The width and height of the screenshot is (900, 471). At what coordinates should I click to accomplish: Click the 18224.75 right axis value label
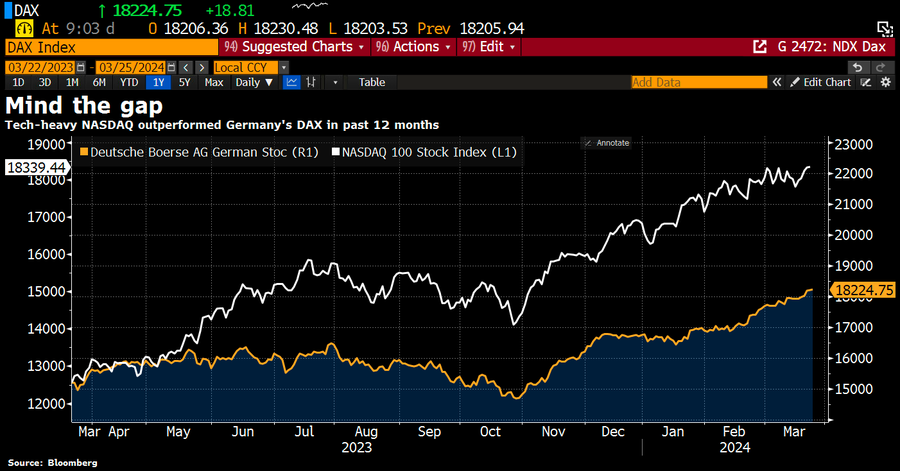coord(863,290)
